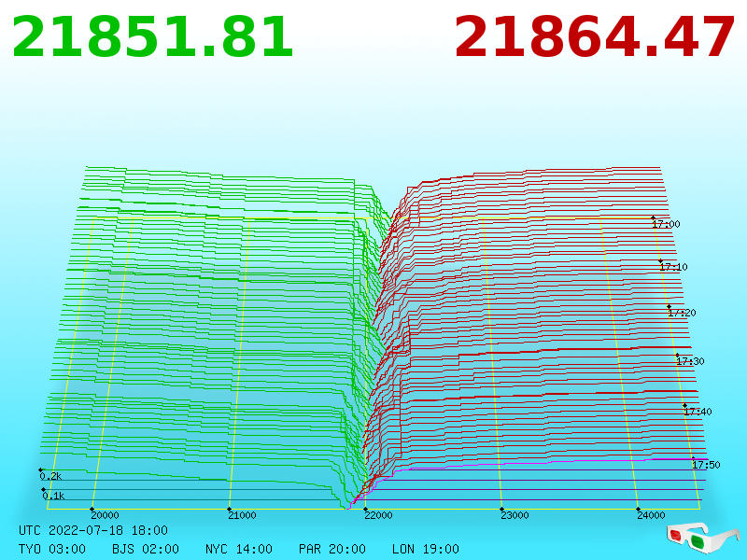The height and width of the screenshot is (560, 747).
Task: Click the TYO 03:00 clock
Action: [x=52, y=549]
